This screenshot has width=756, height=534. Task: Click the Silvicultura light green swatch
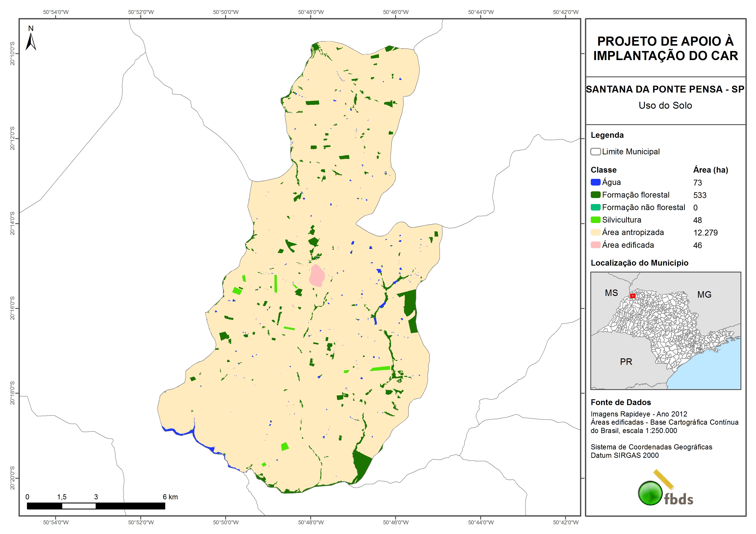[x=595, y=220]
